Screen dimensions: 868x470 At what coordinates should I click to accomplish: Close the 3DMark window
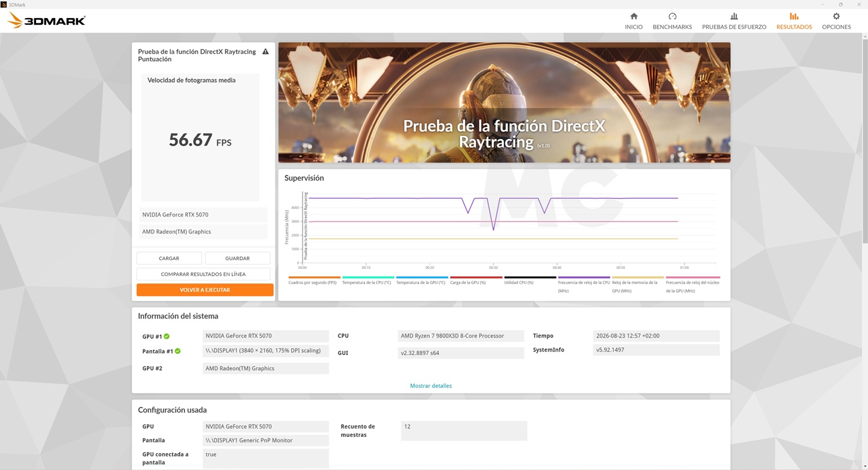coord(859,4)
